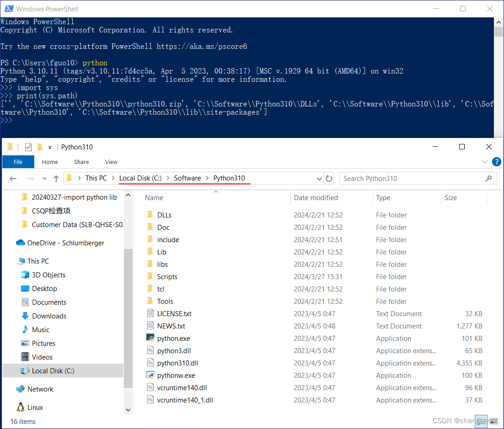504x429 pixels.
Task: Click the navigation pane scroll down arrow
Action: (128, 410)
